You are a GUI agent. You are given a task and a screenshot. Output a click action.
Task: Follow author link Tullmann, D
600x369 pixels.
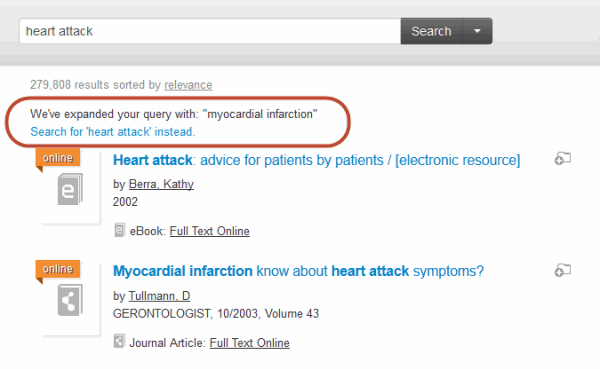(159, 296)
